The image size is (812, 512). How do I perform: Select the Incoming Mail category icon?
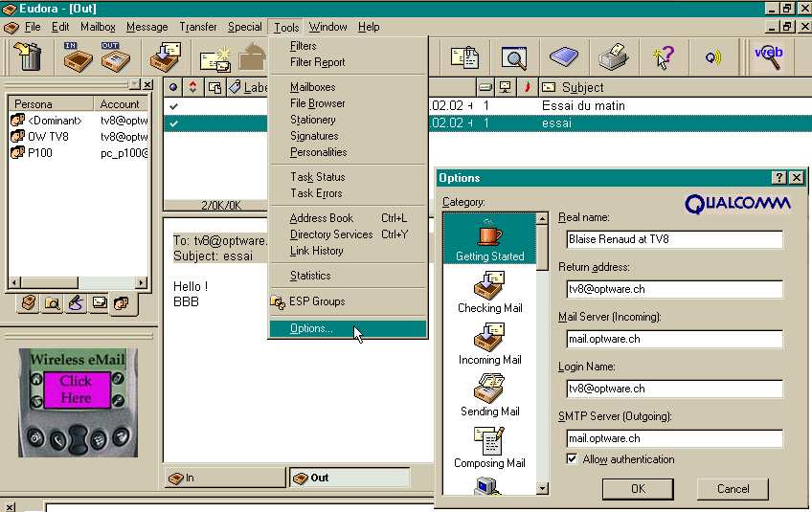[489, 345]
